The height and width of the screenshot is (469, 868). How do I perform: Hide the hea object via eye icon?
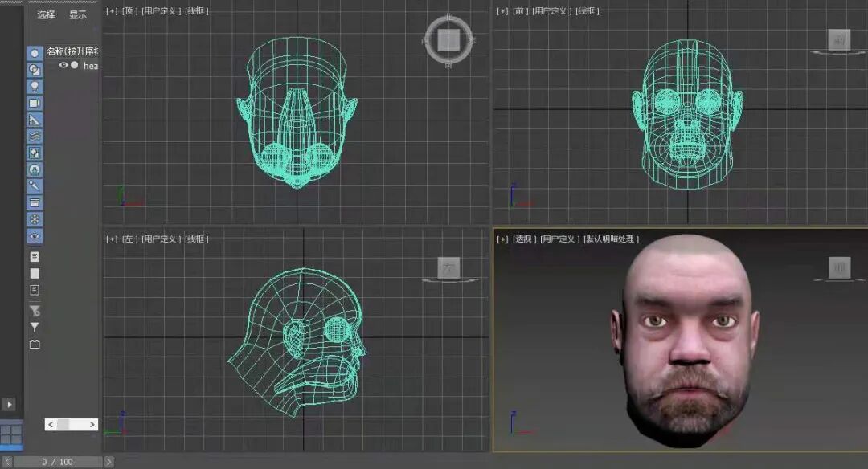point(63,65)
